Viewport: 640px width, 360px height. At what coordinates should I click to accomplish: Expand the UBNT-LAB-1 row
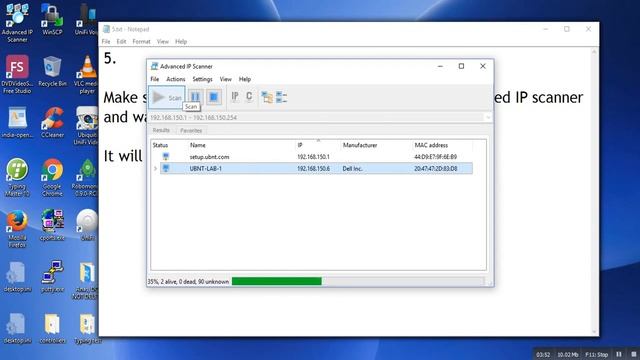click(x=155, y=169)
